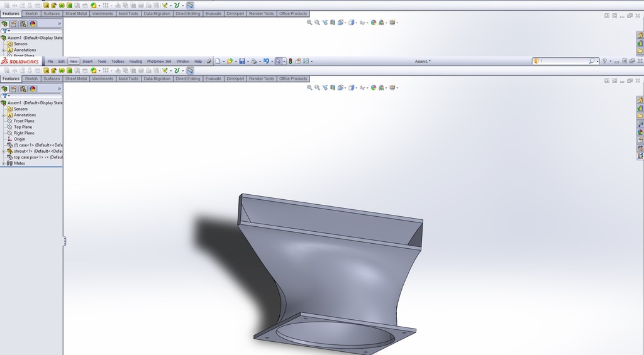Switch to DisplayManager tab in front window
The width and height of the screenshot is (644, 355).
[33, 89]
